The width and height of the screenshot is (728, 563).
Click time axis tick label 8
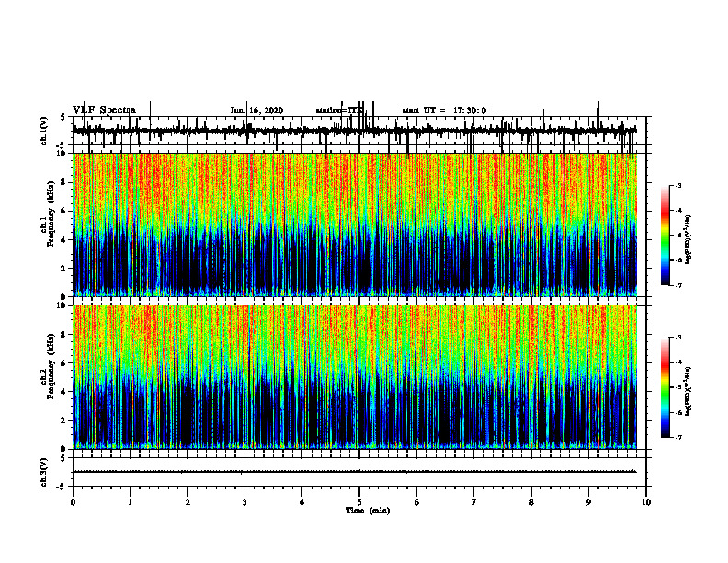pos(531,502)
